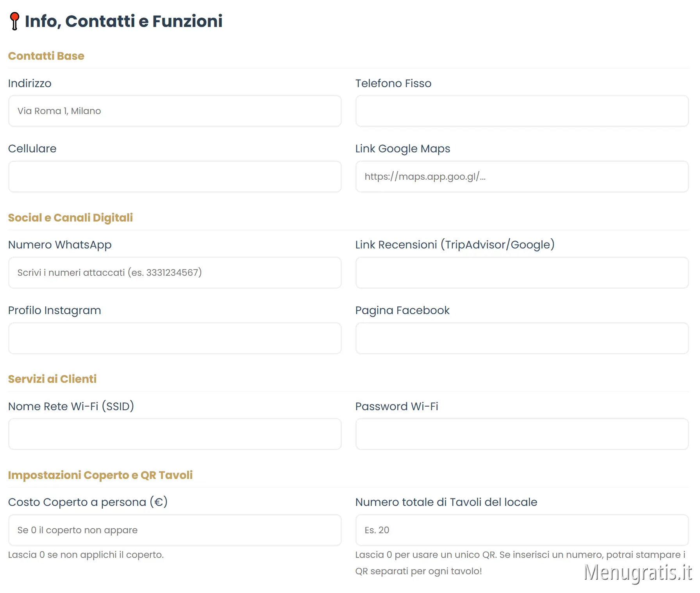
Task: Select the Costo Coperto a persona input
Action: 175,530
